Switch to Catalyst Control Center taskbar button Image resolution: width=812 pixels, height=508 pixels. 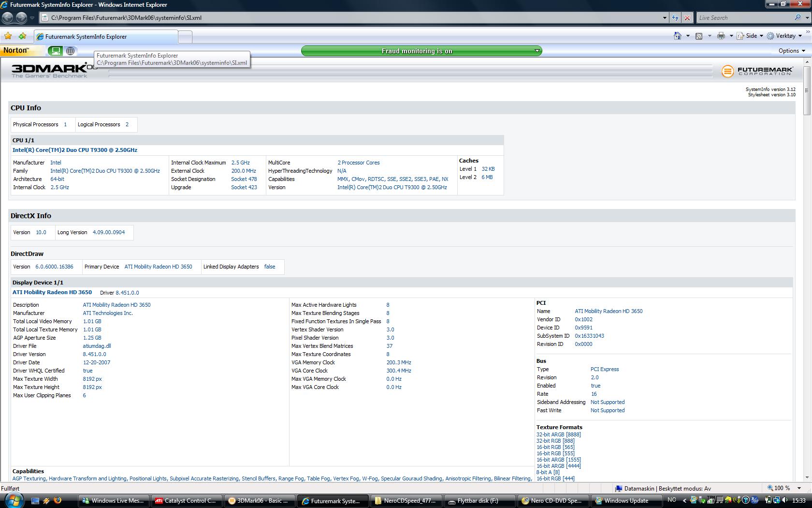click(187, 501)
